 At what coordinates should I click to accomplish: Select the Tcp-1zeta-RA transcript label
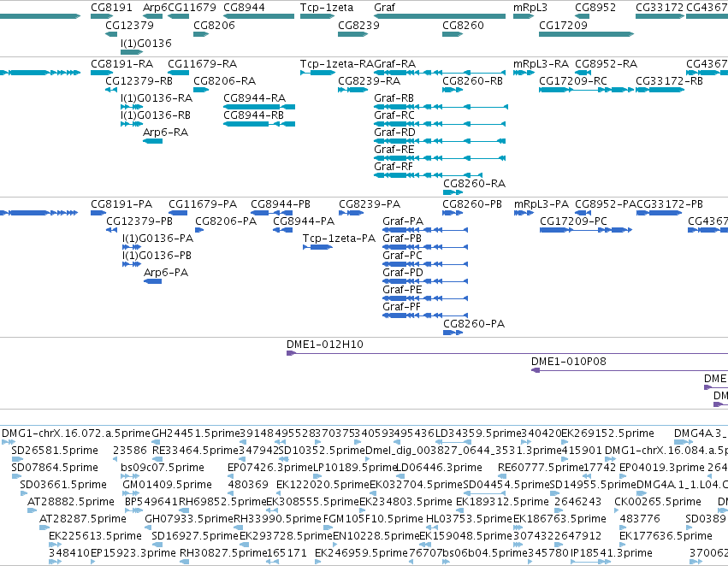[336, 63]
